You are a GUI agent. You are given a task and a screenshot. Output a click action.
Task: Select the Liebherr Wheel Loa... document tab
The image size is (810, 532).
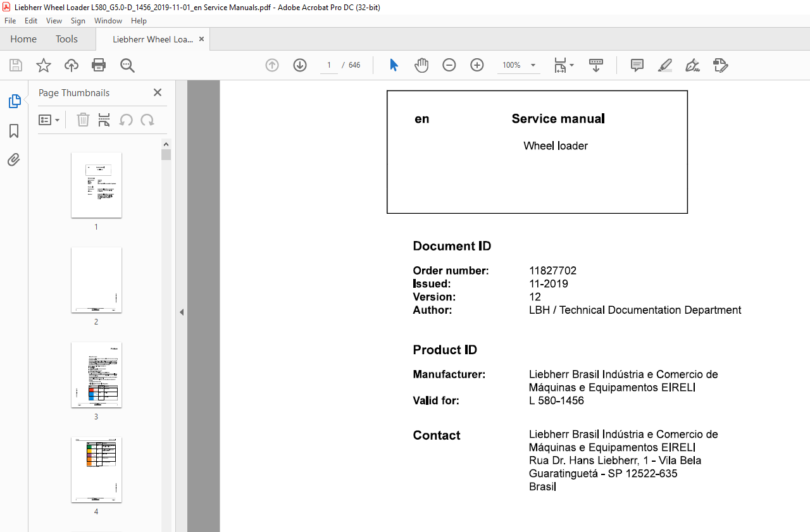click(153, 39)
